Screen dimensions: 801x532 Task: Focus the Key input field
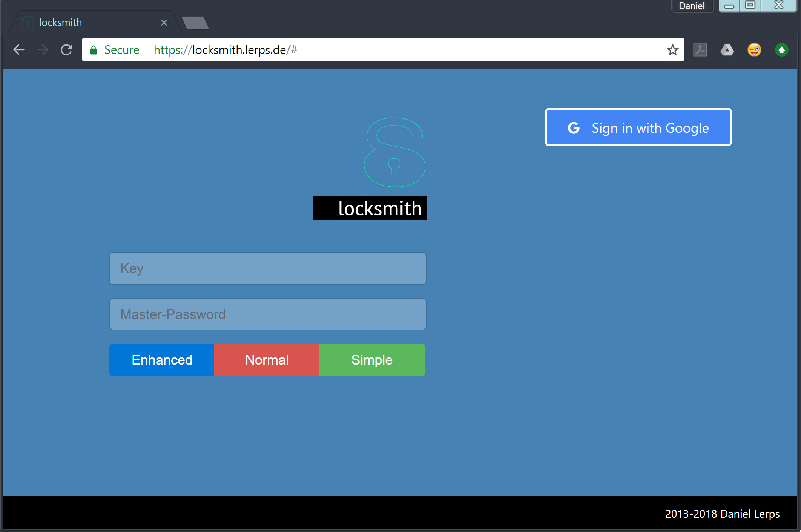pos(268,268)
